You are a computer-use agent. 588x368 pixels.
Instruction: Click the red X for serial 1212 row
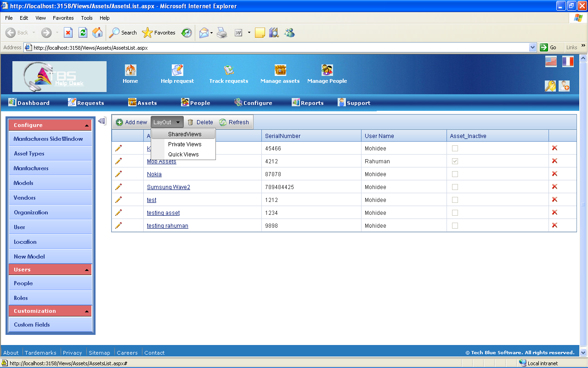point(554,200)
